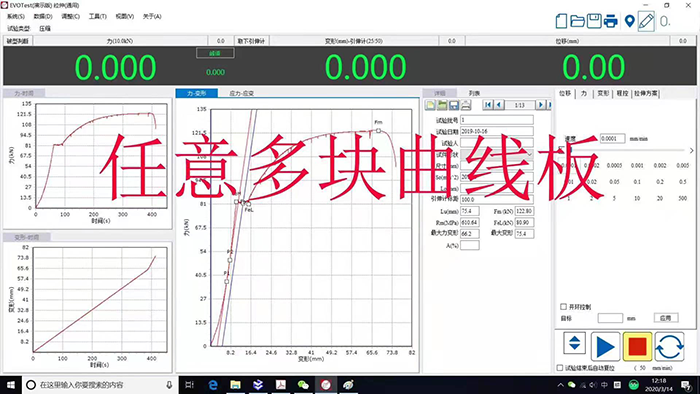Print record with small printer icon in detail panel
700x394 pixels.
pos(466,105)
